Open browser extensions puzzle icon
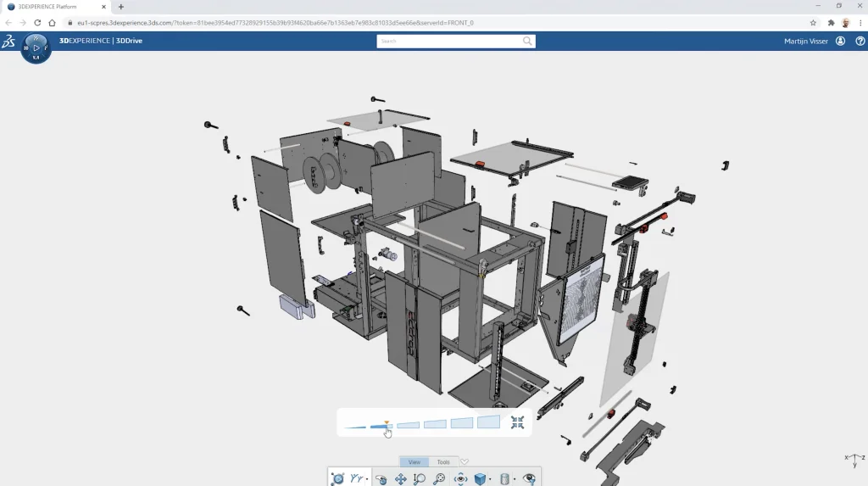Screen dimensions: 868x486 831,23
